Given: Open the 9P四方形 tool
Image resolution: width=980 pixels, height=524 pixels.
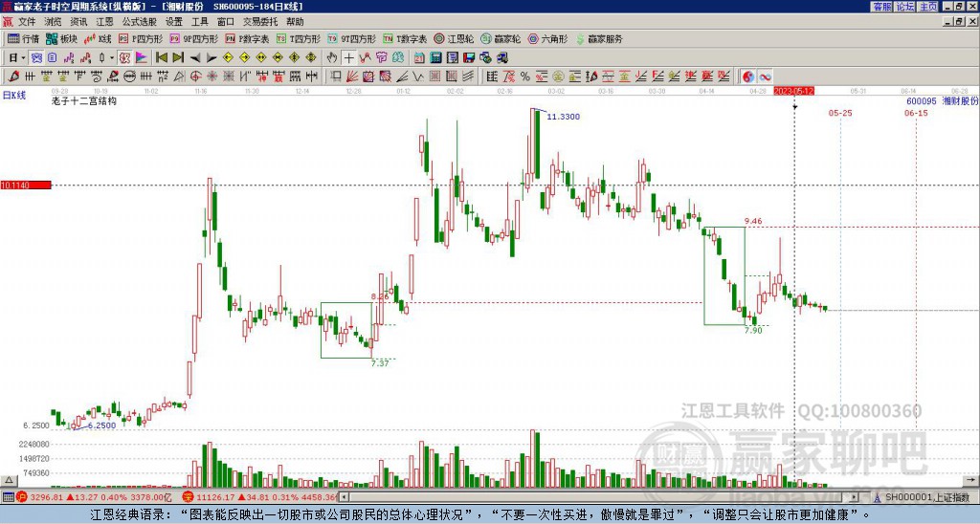Looking at the screenshot, I should [193, 38].
